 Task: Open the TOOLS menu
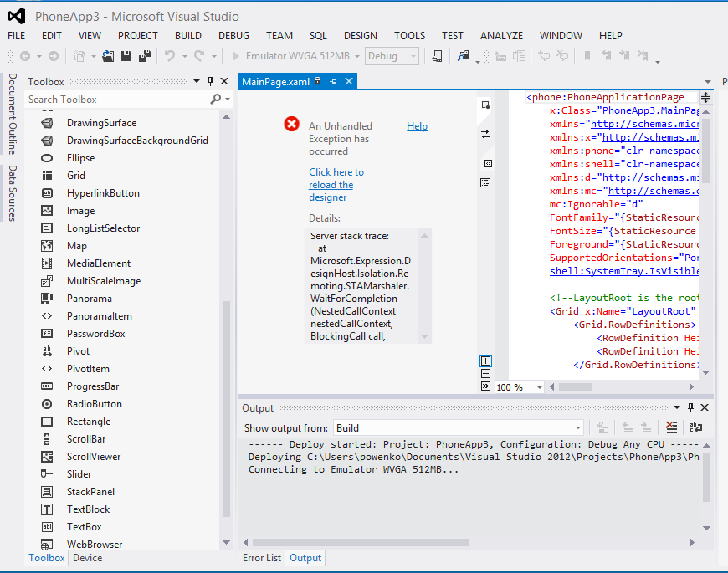tap(409, 36)
